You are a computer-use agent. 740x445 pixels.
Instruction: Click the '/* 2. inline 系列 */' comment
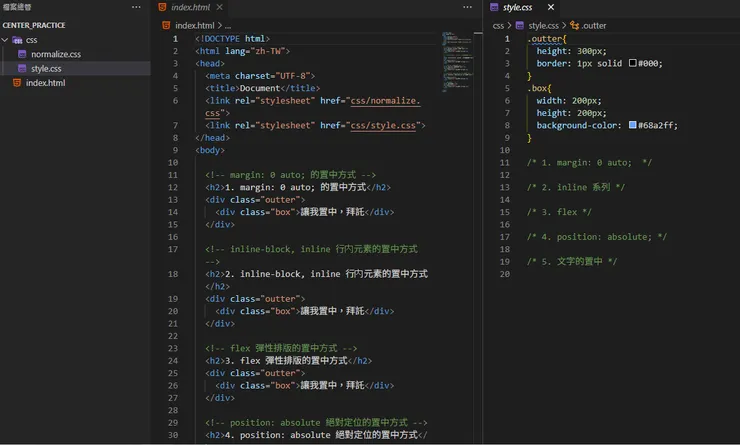tap(576, 187)
